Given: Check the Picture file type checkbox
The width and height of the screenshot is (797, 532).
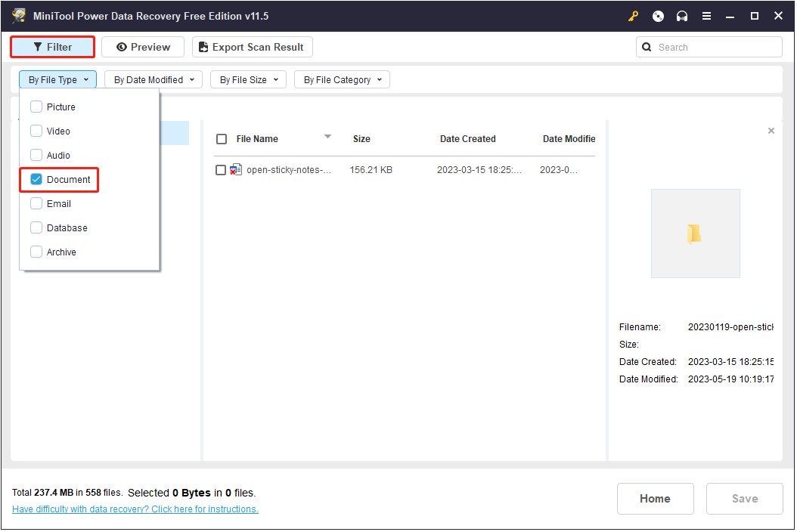Looking at the screenshot, I should 36,107.
